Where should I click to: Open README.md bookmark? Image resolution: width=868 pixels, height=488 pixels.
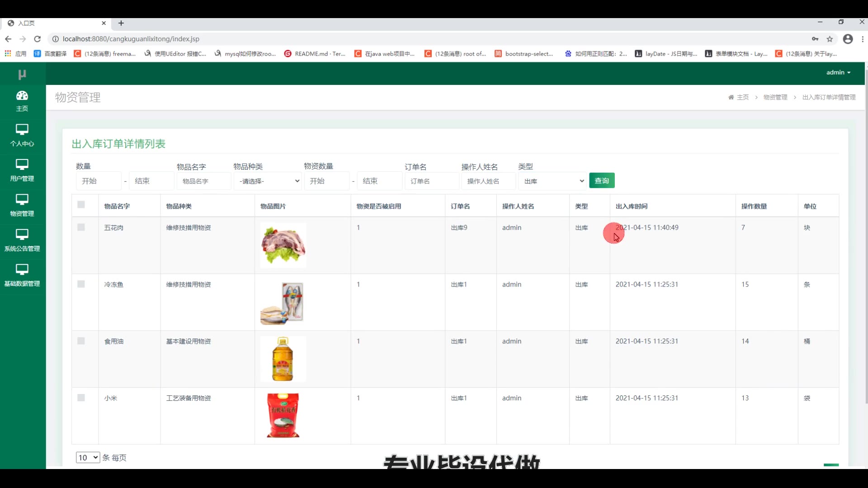pos(315,54)
